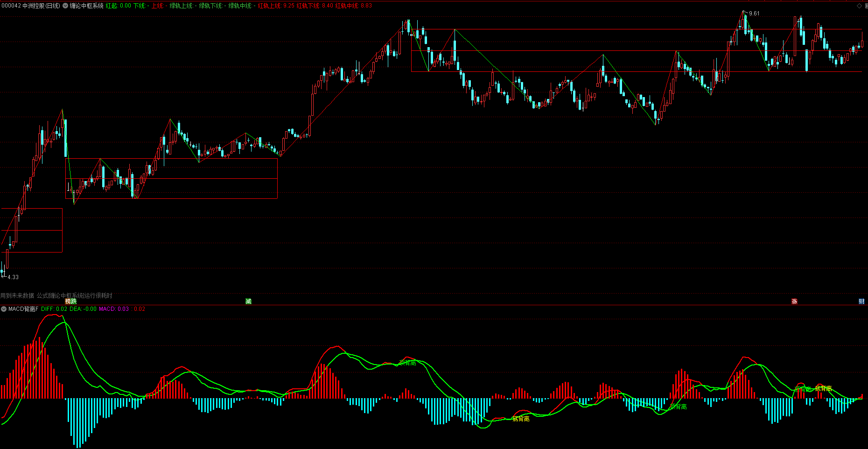Click the 000042 中洲控股 (日线) stock title

pos(31,6)
